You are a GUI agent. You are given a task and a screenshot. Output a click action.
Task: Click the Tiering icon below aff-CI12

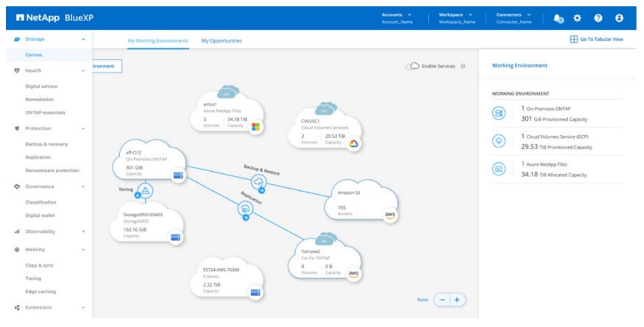[x=144, y=191]
